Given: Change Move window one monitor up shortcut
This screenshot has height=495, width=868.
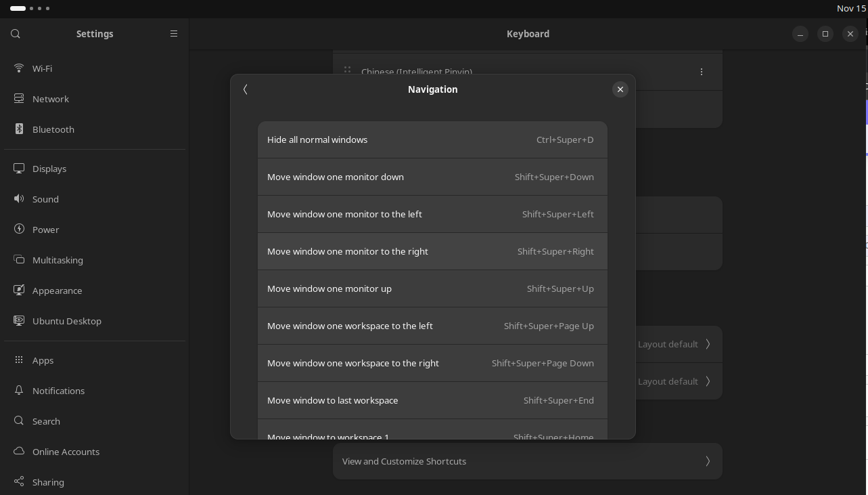Looking at the screenshot, I should coord(432,289).
